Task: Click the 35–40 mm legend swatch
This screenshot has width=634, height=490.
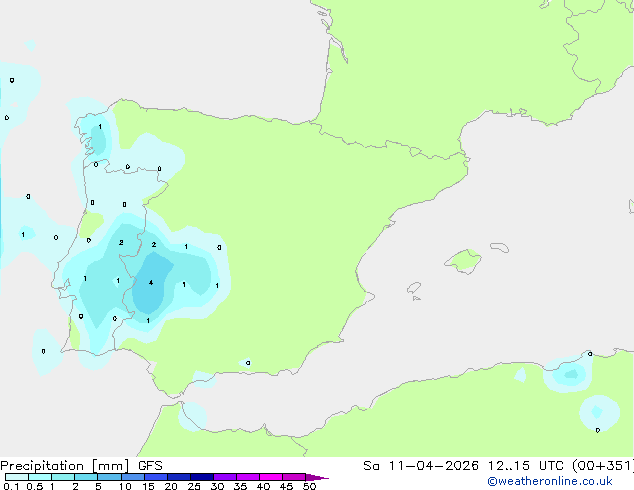Action: tap(248, 477)
